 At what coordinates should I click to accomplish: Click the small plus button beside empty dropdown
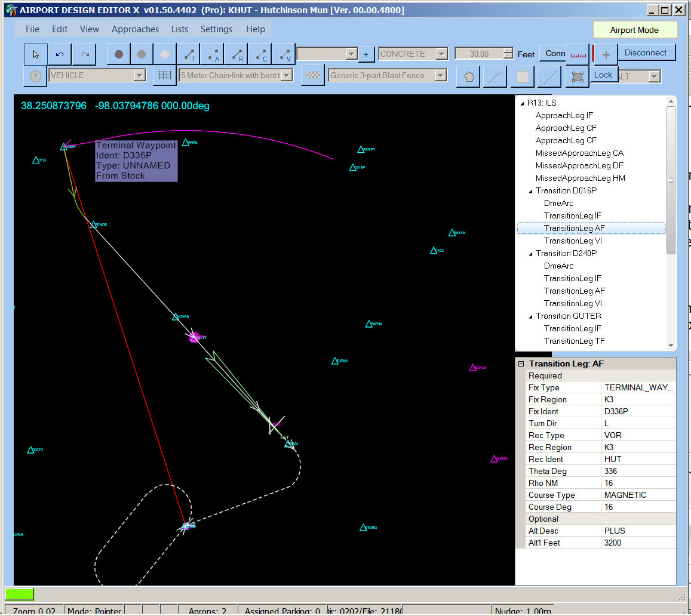point(366,54)
